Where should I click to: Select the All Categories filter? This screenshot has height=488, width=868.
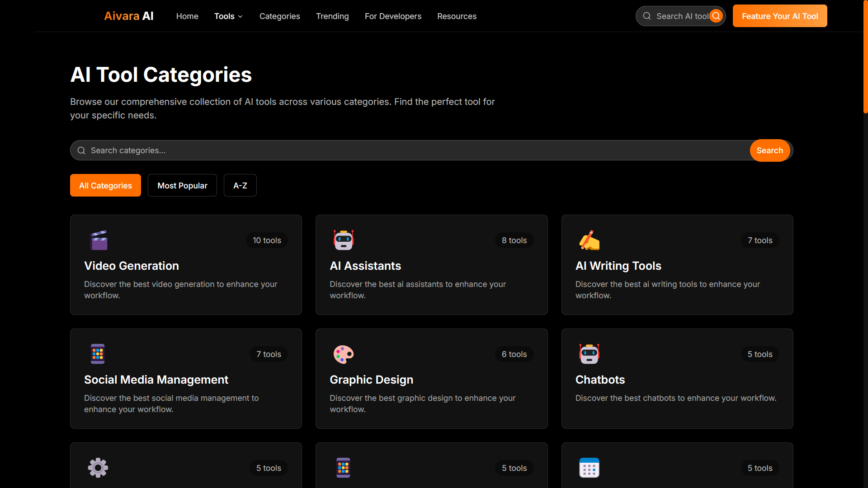coord(105,186)
